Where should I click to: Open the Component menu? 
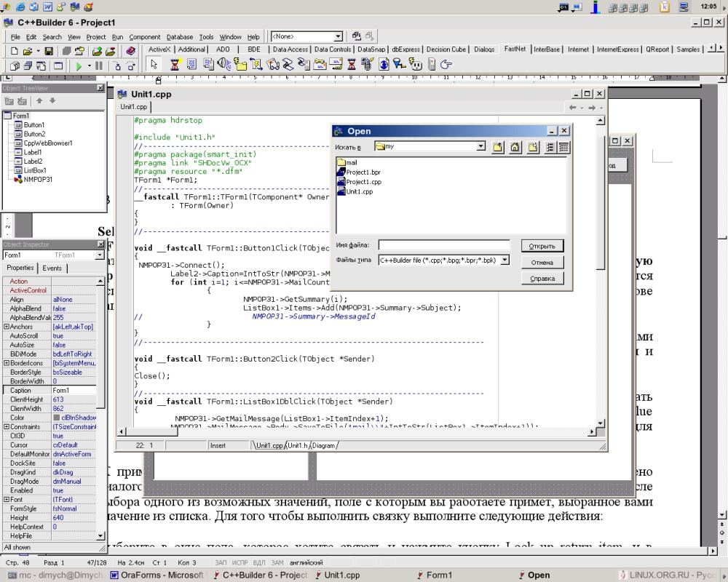coord(145,37)
